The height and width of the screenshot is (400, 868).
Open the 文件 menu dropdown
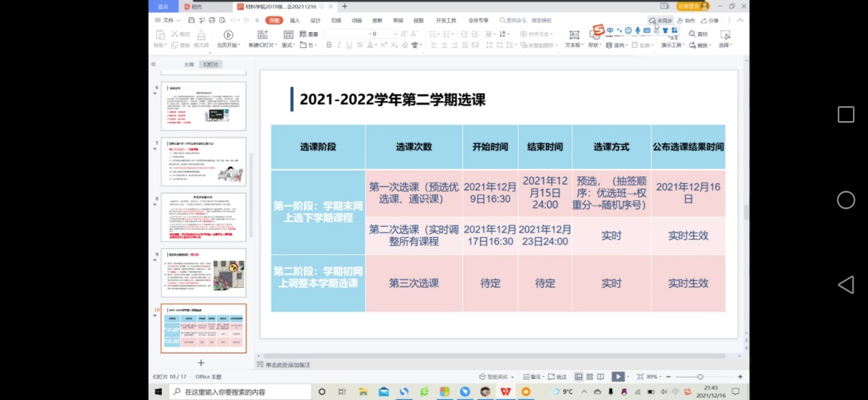tap(164, 21)
